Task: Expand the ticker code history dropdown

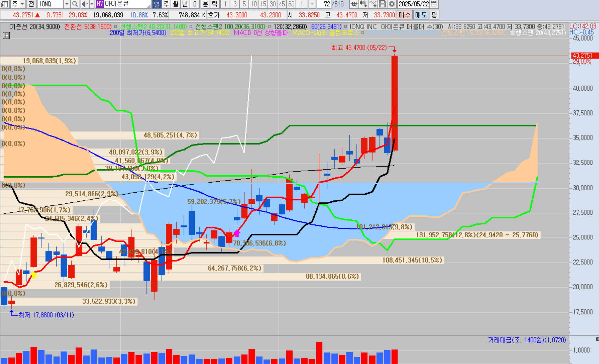Action: pyautogui.click(x=67, y=4)
